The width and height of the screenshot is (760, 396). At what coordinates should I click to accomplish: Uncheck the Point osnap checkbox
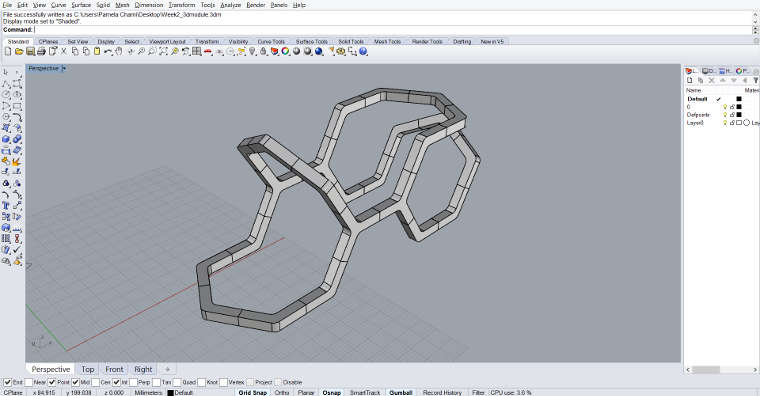click(52, 382)
